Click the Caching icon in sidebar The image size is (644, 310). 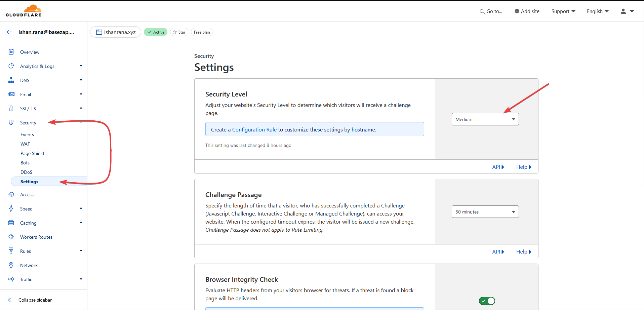point(11,223)
